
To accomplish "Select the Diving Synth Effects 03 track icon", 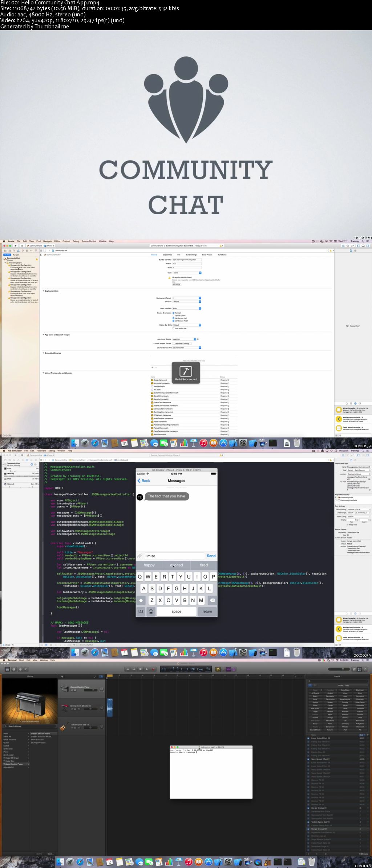I will coord(64,708).
